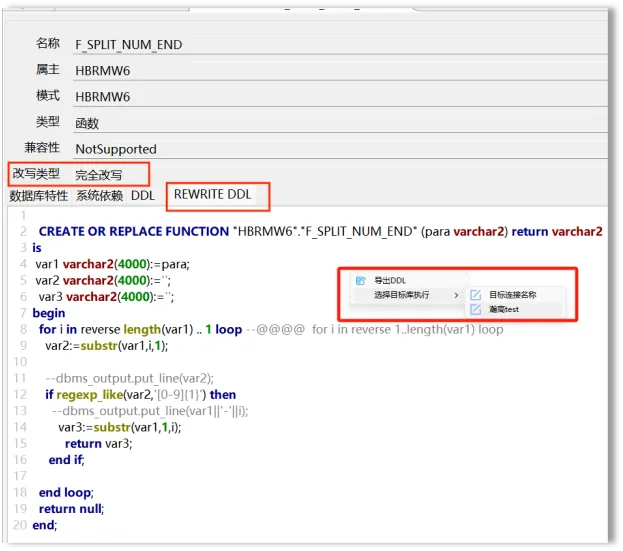
Task: Click the export DDL icon in context menu
Action: (361, 280)
